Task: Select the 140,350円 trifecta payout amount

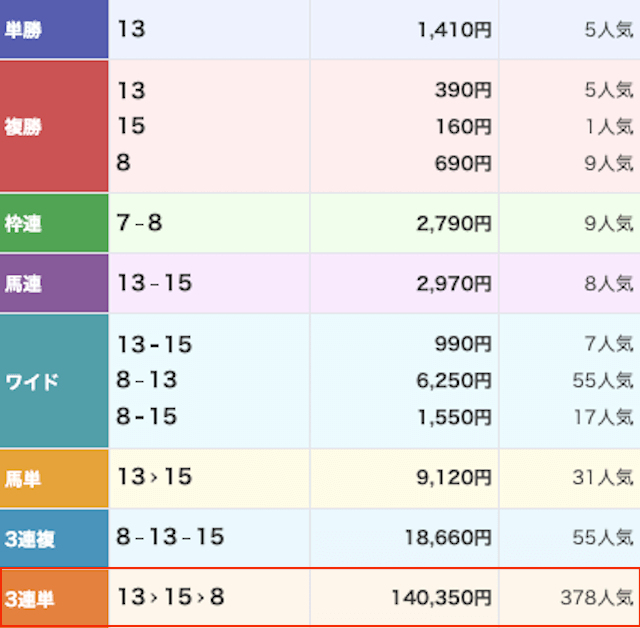Action: point(441,598)
